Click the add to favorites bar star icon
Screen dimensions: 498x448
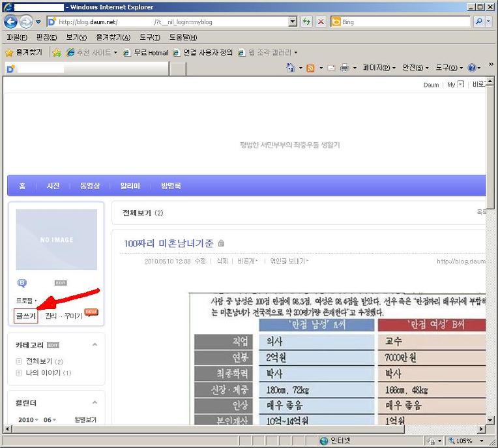pos(57,52)
